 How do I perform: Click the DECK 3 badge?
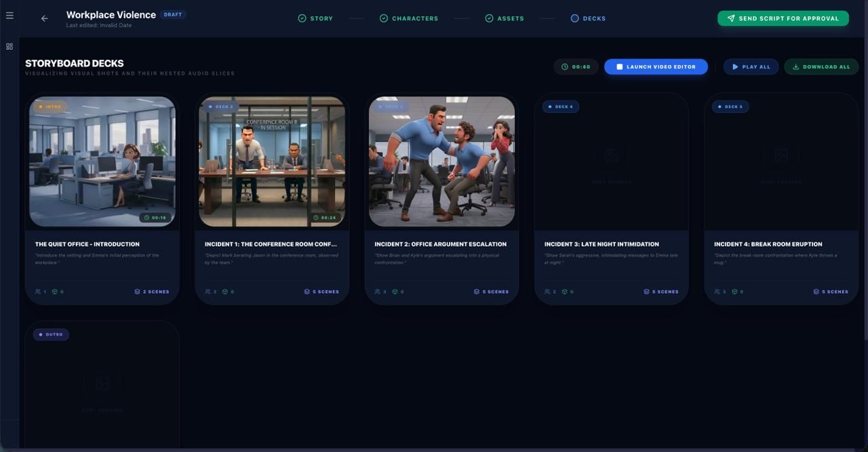tap(391, 107)
